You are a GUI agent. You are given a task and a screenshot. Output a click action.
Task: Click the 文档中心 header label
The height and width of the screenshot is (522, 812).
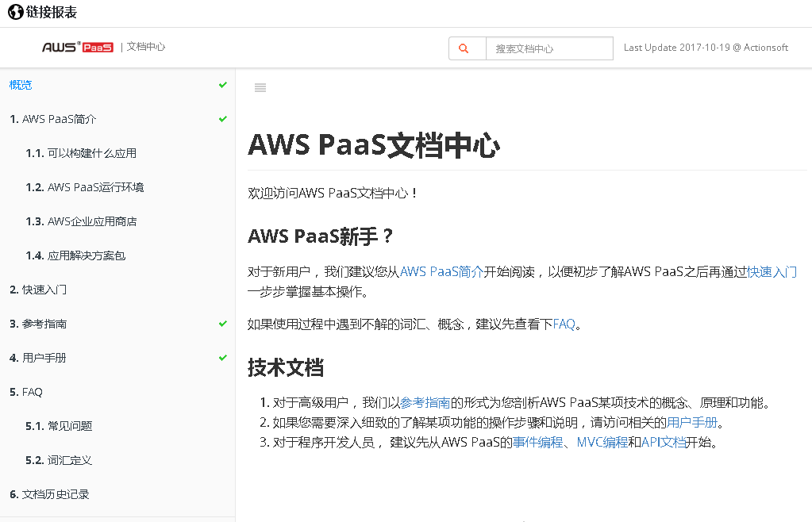[x=146, y=47]
